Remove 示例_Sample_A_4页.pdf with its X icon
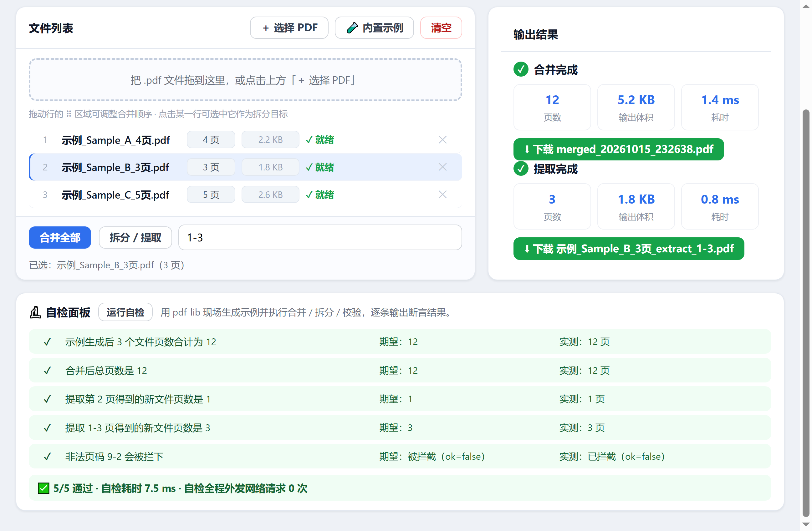The height and width of the screenshot is (531, 812). pos(442,140)
